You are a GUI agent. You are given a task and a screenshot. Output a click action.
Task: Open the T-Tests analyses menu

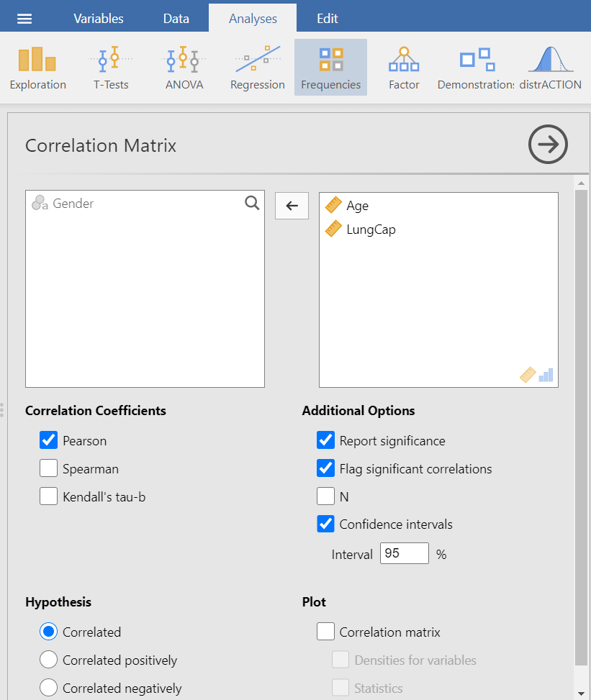[x=111, y=69]
